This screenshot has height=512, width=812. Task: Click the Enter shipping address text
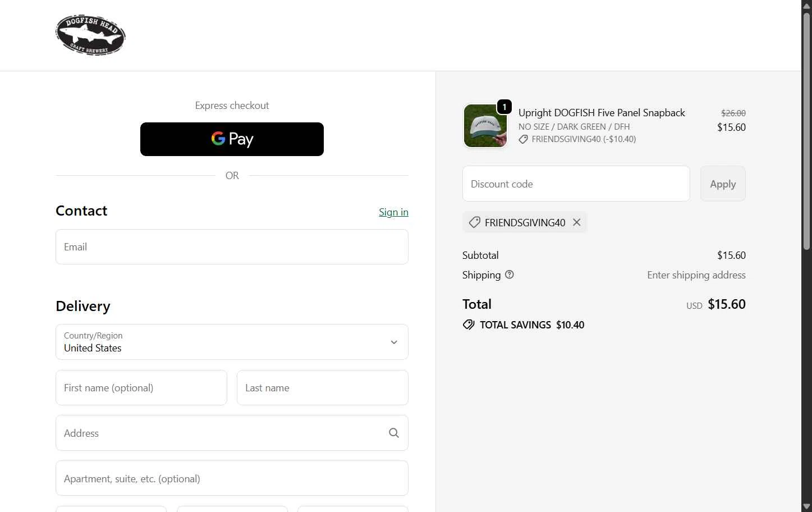696,275
